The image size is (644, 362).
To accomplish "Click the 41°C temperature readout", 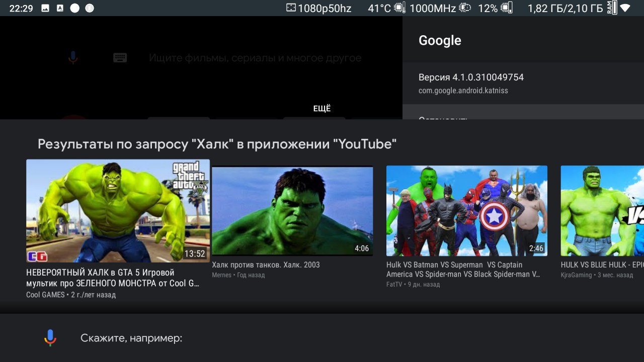I will (379, 8).
